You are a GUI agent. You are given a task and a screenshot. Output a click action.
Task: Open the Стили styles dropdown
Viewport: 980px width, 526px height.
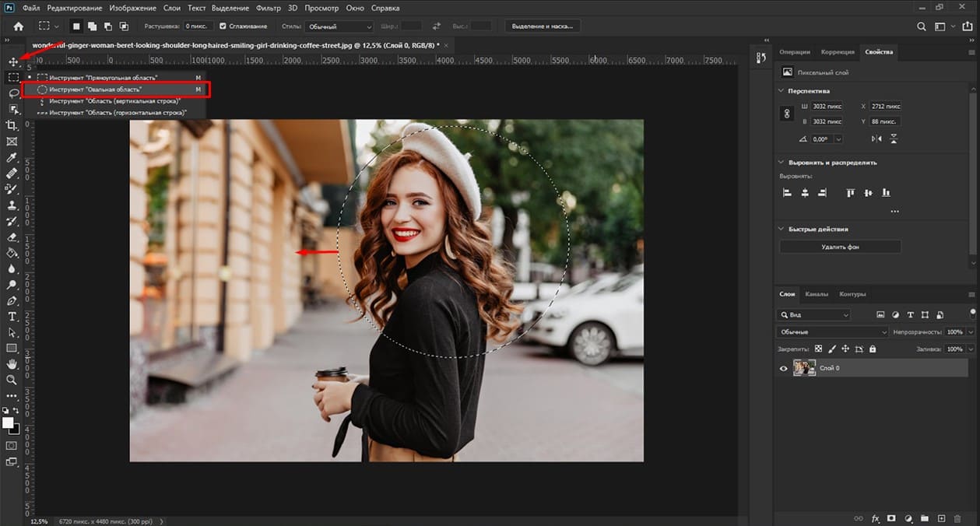click(x=339, y=26)
